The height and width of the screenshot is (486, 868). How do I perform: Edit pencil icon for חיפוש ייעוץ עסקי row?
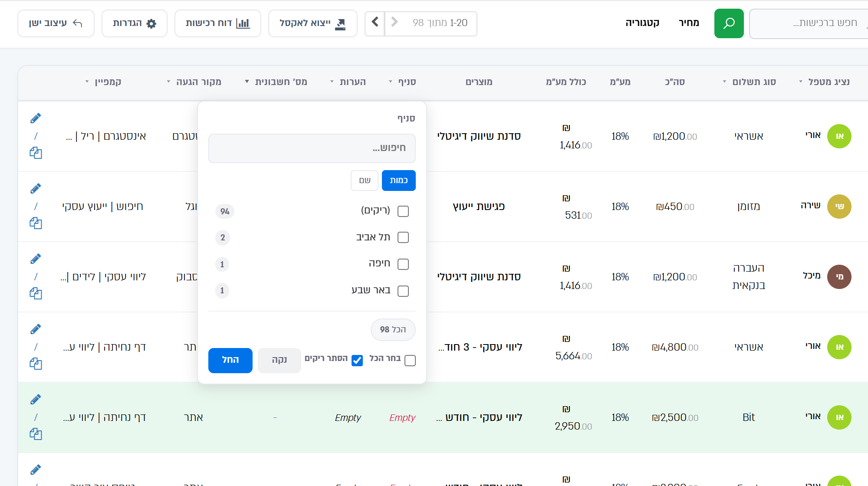(36, 188)
